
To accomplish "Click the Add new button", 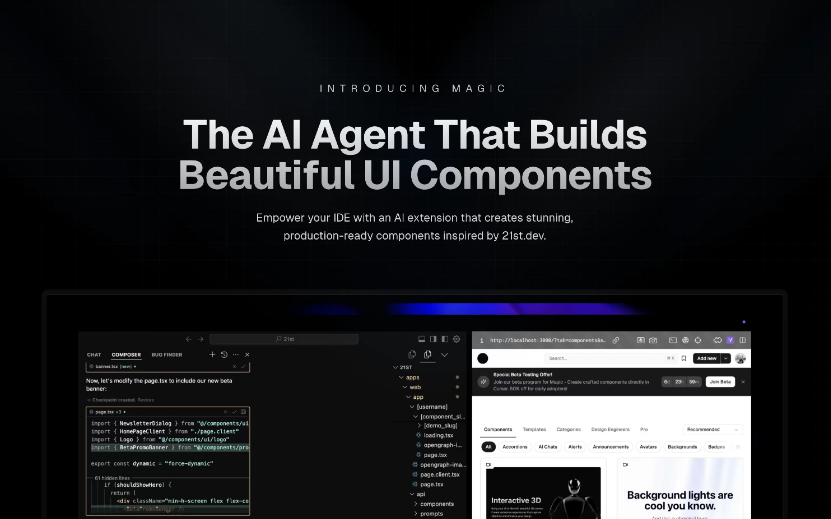I will pos(708,358).
